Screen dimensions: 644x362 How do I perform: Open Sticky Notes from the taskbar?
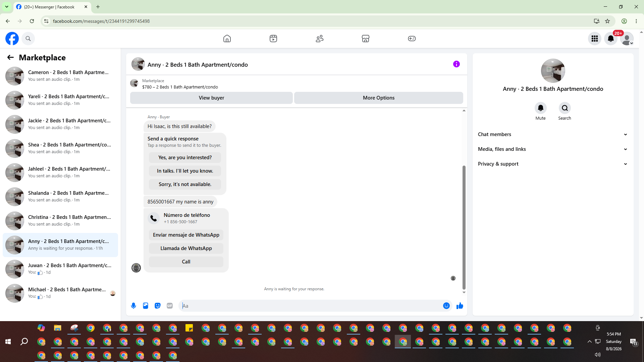pos(189,328)
